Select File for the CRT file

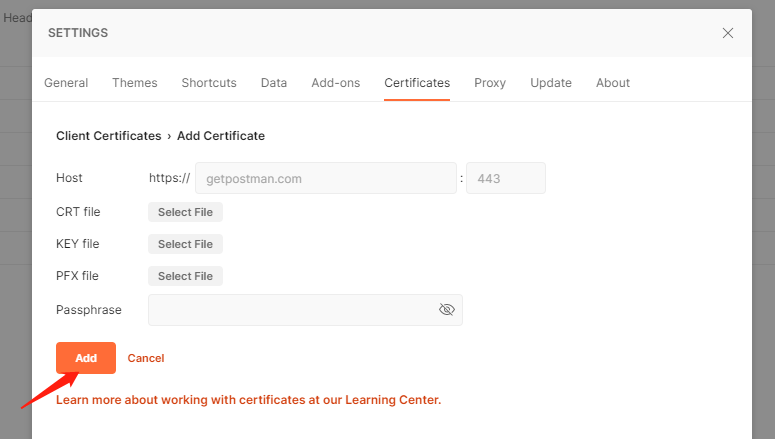click(185, 212)
